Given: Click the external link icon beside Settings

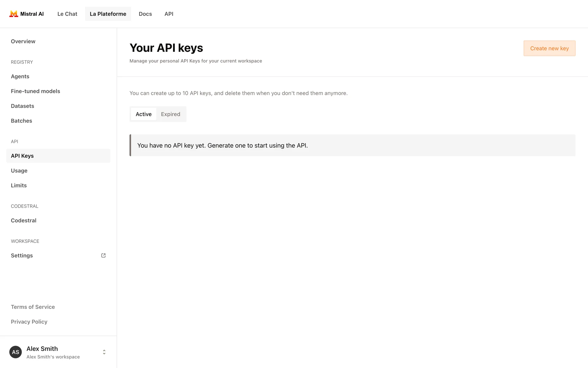Looking at the screenshot, I should [104, 255].
